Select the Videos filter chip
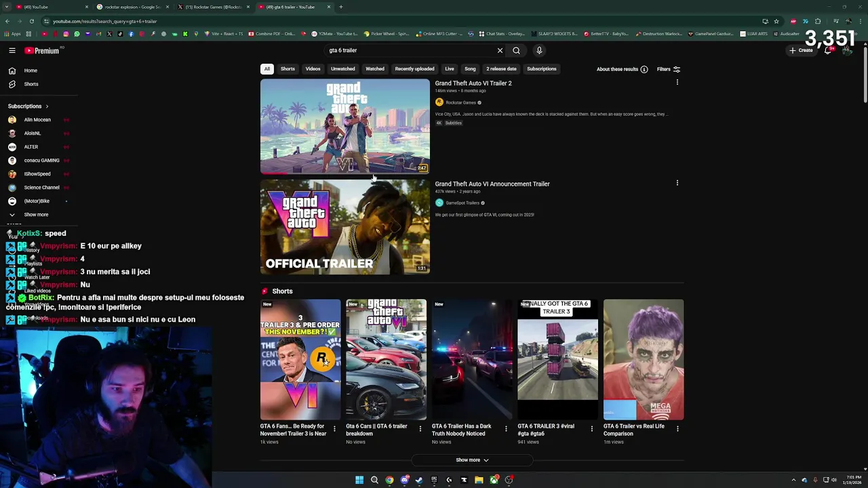Screen dimensions: 868x488 [x=313, y=68]
